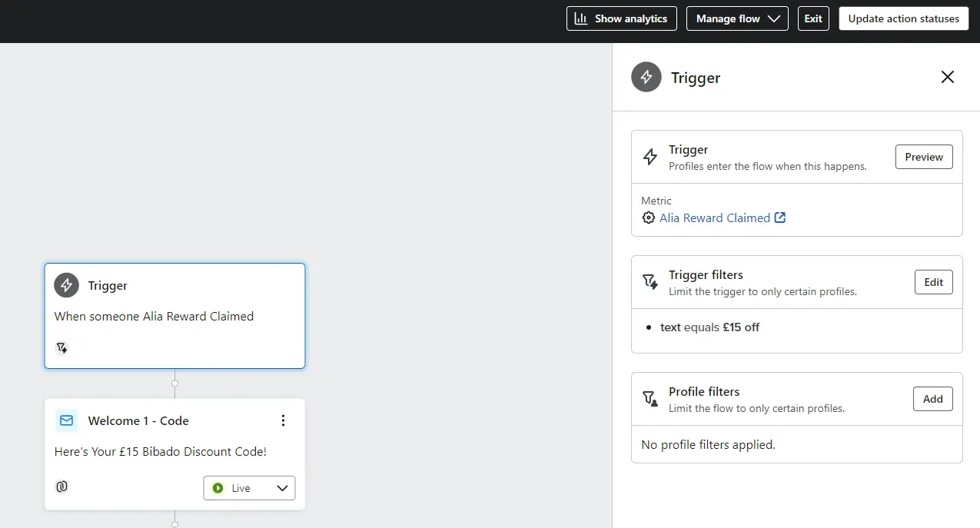Click the lightning icon in Trigger section
980x528 pixels.
(x=650, y=157)
